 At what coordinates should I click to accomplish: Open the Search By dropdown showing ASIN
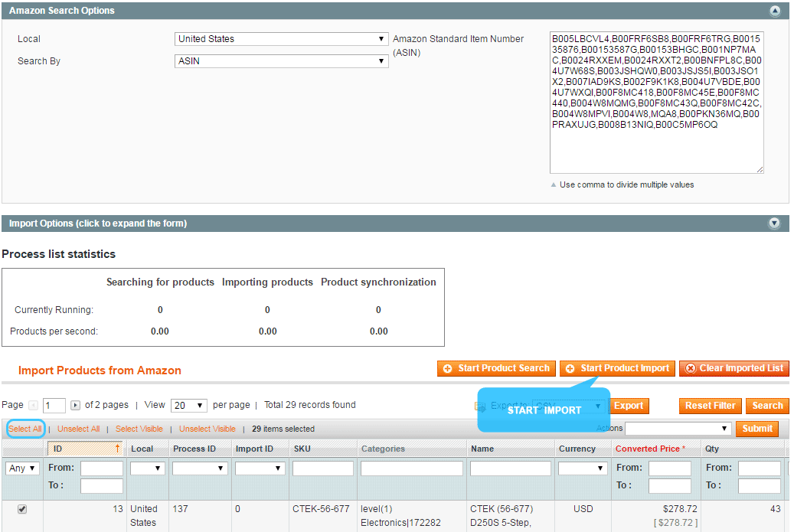(282, 61)
